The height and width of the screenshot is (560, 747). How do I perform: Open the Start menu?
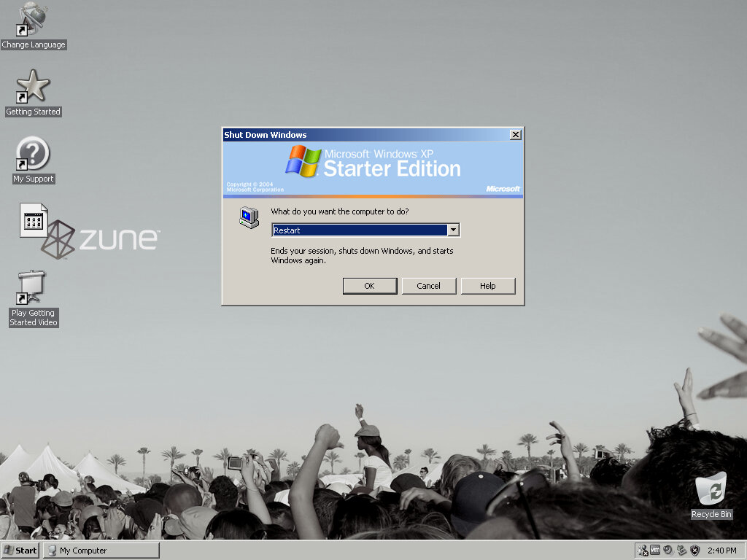tap(20, 551)
